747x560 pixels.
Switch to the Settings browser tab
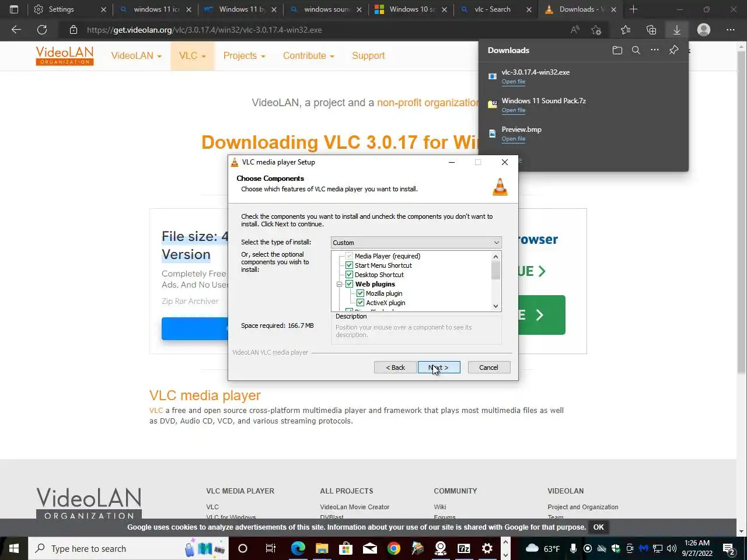coord(69,9)
